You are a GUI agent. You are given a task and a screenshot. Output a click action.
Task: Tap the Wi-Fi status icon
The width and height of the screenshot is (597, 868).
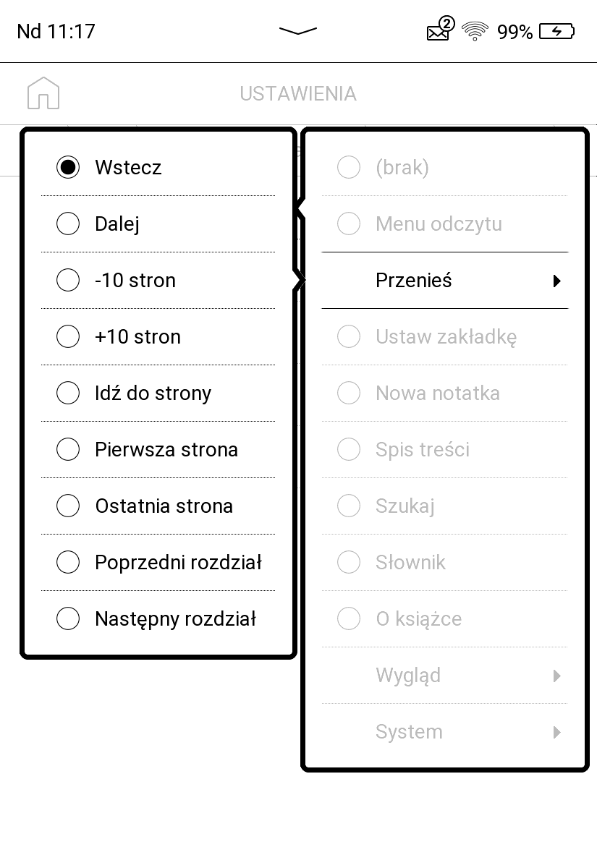475,31
